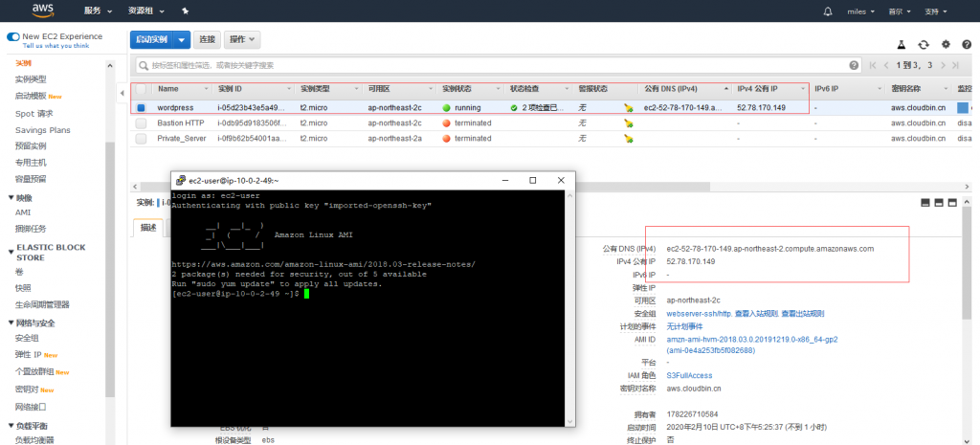
Task: Click alarm icon for Bastion HTTP row
Action: pyautogui.click(x=629, y=123)
